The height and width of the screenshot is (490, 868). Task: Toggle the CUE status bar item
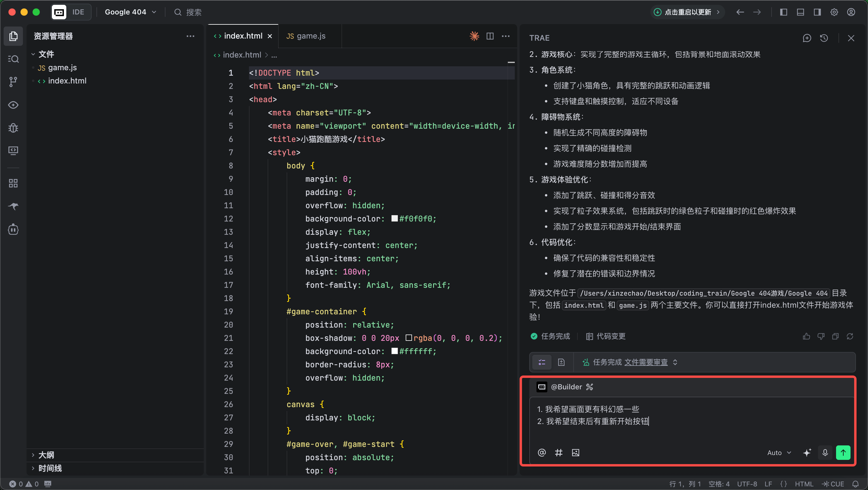[x=833, y=484]
